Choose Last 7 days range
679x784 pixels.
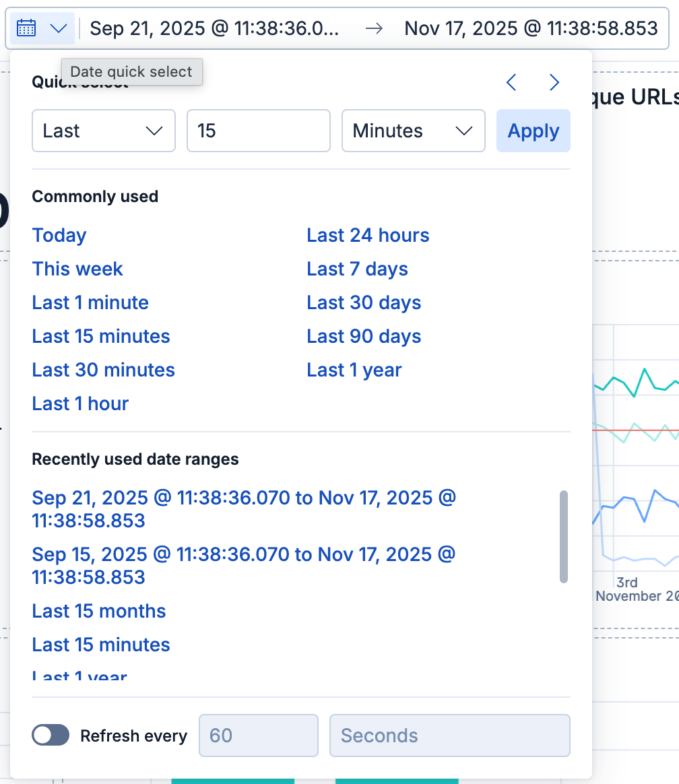click(357, 269)
